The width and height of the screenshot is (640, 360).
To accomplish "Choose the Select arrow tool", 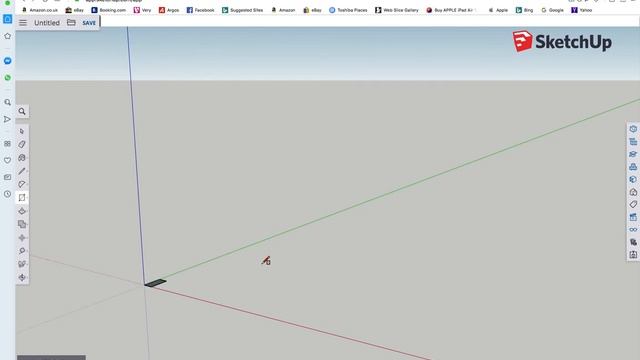I will (22, 131).
